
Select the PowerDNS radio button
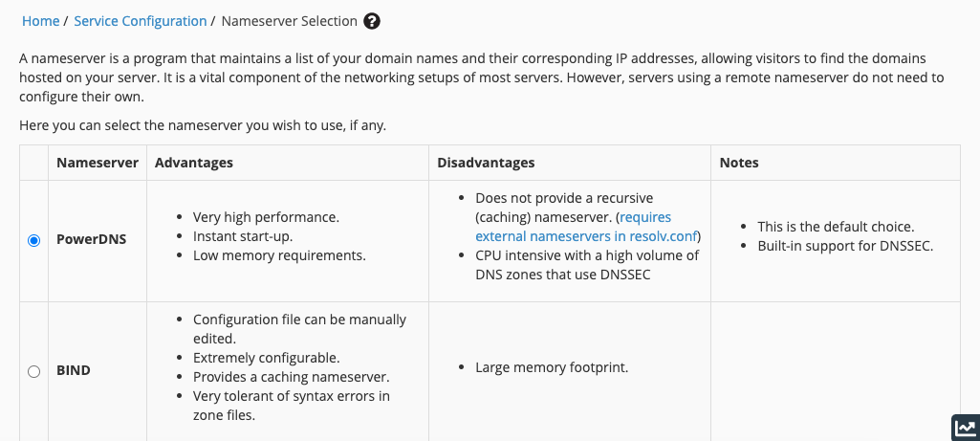tap(34, 240)
